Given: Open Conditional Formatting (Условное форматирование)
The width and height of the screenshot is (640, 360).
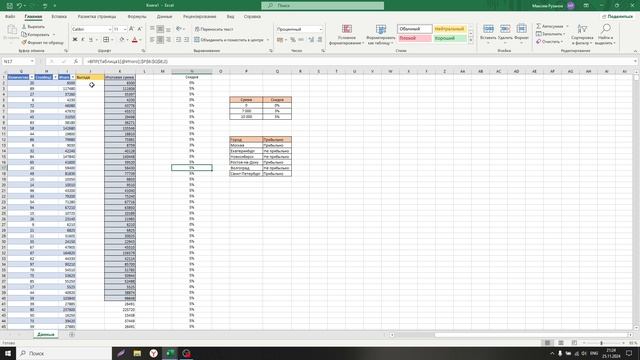Looking at the screenshot, I should tap(347, 35).
